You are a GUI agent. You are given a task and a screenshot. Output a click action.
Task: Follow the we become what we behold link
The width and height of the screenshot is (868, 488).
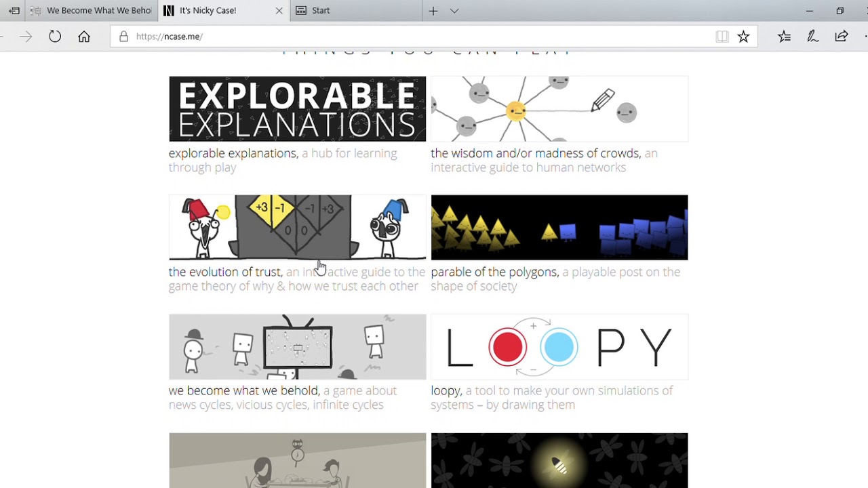tap(244, 390)
